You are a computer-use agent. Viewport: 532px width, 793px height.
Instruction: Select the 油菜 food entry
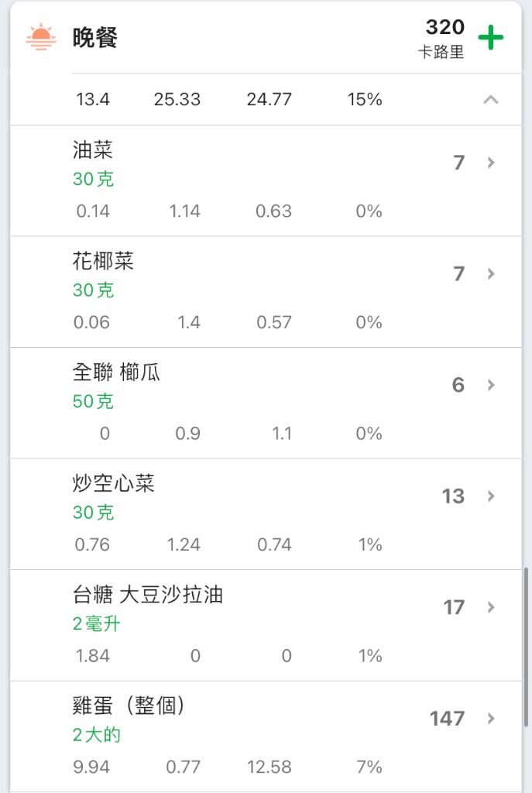[266, 180]
